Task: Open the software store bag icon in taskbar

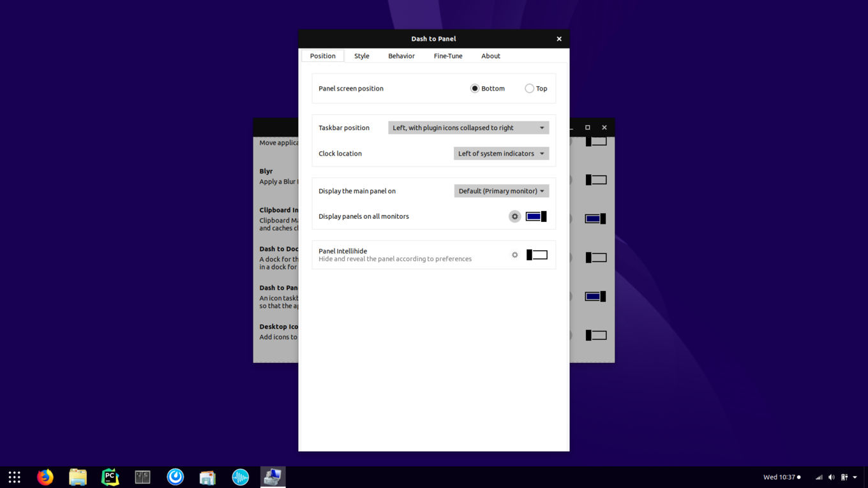Action: 207,477
